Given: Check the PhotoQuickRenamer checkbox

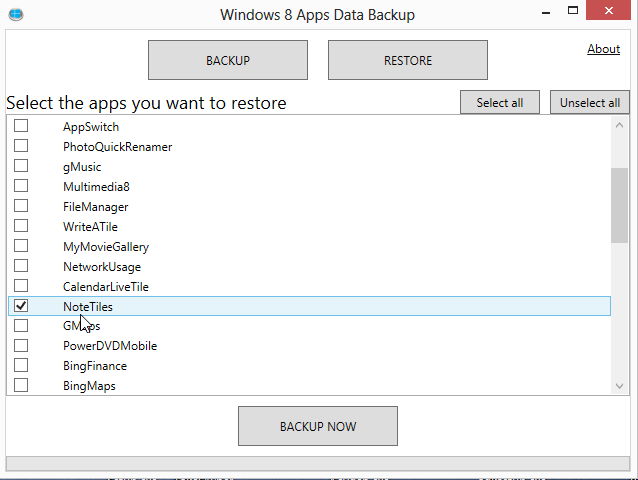Looking at the screenshot, I should pyautogui.click(x=21, y=146).
